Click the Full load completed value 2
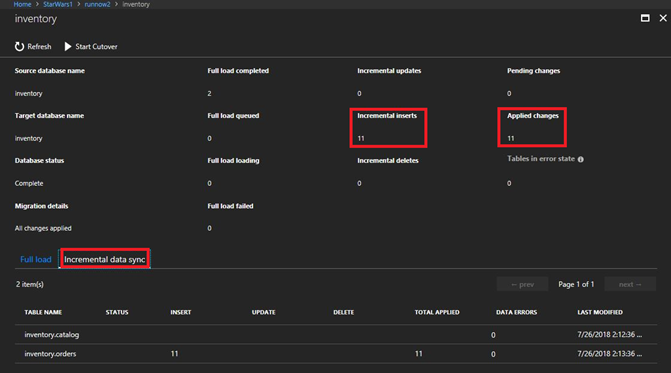The height and width of the screenshot is (373, 671). click(209, 93)
